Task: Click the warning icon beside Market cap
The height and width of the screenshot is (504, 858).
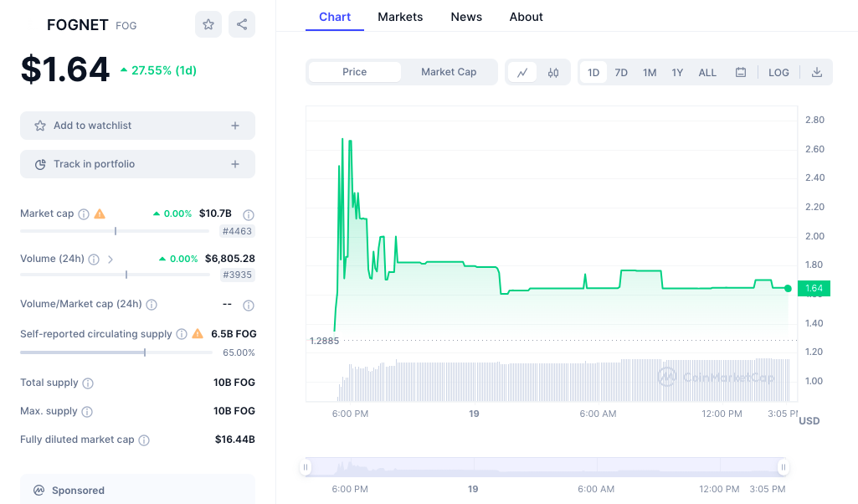Action: click(x=99, y=213)
